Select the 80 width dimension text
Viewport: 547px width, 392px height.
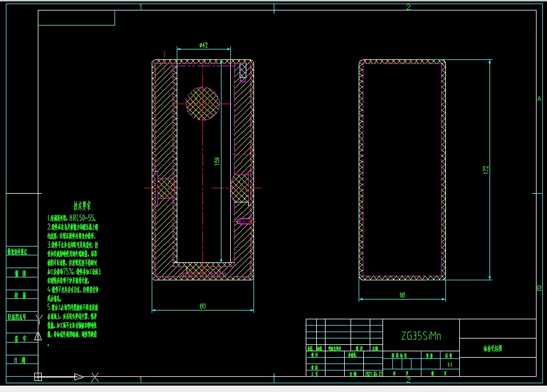[203, 306]
